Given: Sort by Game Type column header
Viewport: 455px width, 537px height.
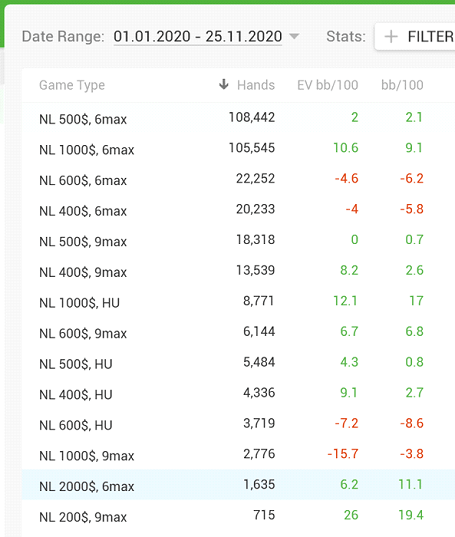Looking at the screenshot, I should tap(72, 85).
